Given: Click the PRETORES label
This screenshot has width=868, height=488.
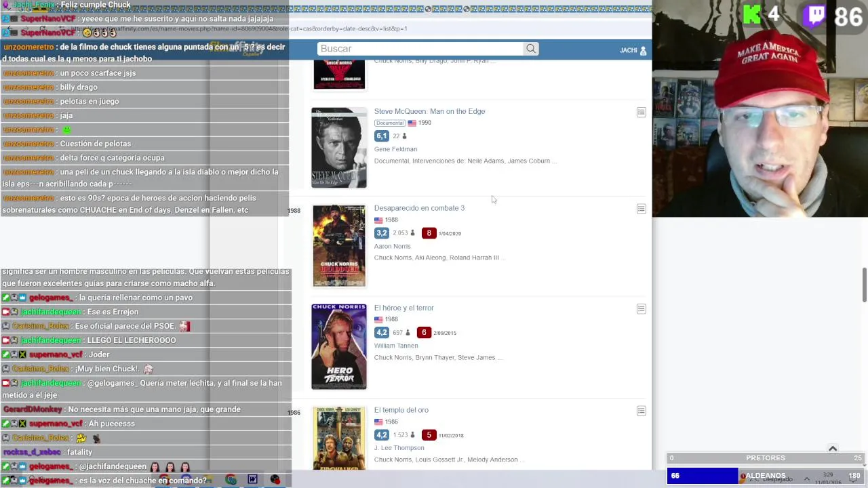Looking at the screenshot, I should [766, 458].
